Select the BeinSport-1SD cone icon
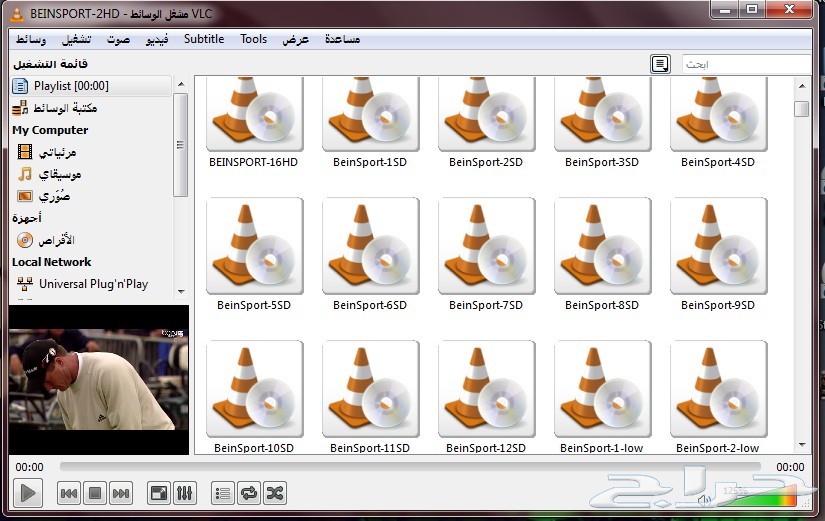This screenshot has width=825, height=521. click(x=370, y=114)
